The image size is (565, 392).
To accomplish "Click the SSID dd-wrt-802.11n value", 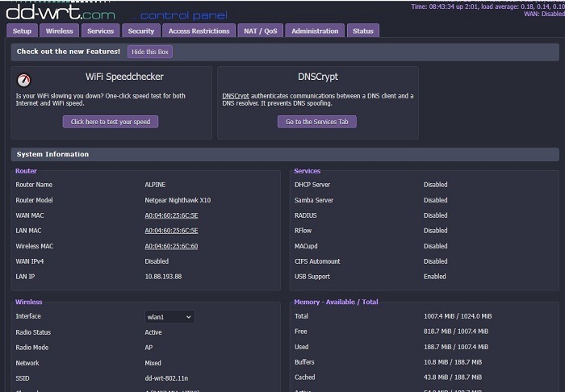I will (x=166, y=378).
